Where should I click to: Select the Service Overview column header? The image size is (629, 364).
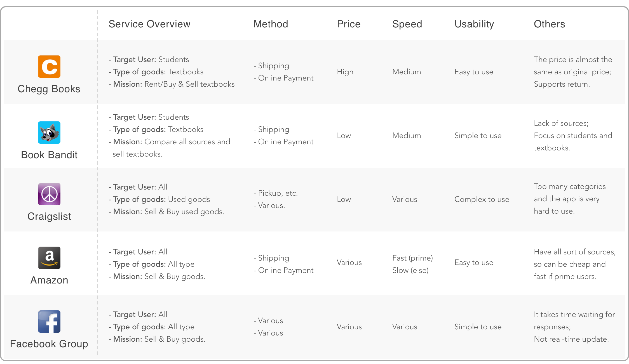149,24
